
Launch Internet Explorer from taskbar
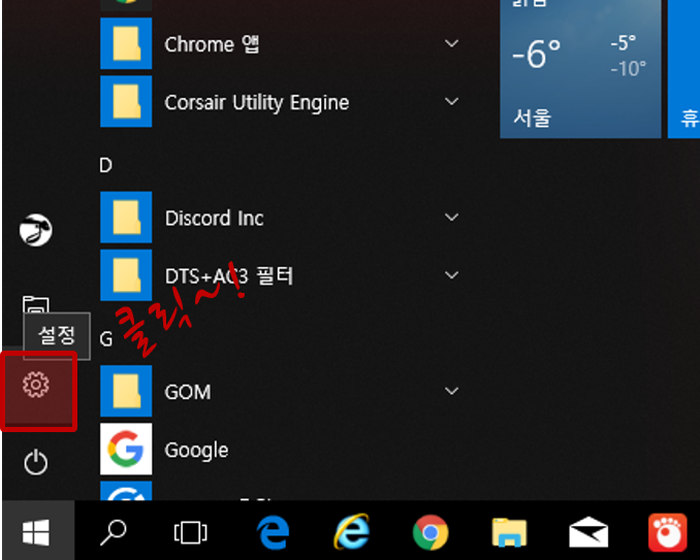click(x=352, y=531)
